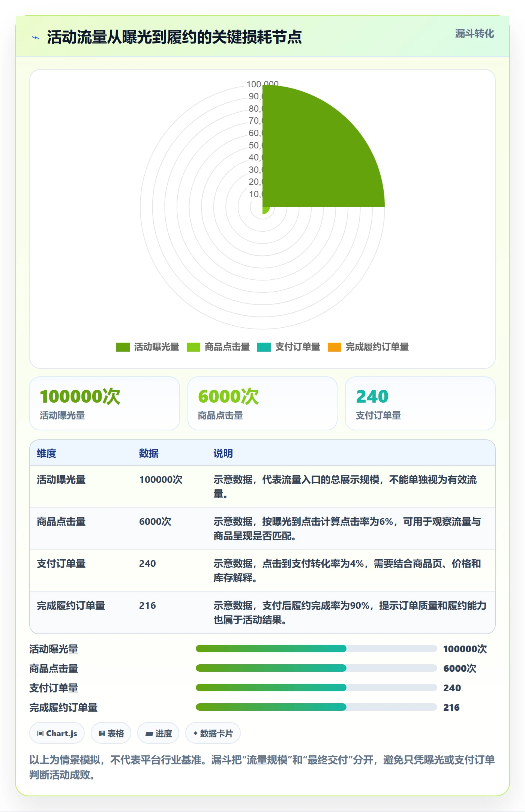
Task: Click the teal 支付订单量 legend swatch
Action: (264, 347)
